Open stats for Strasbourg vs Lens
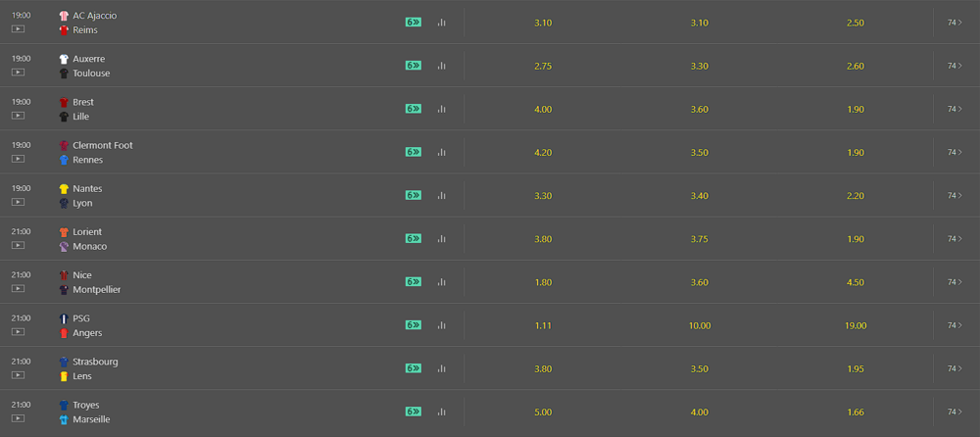This screenshot has width=980, height=437. tap(441, 368)
